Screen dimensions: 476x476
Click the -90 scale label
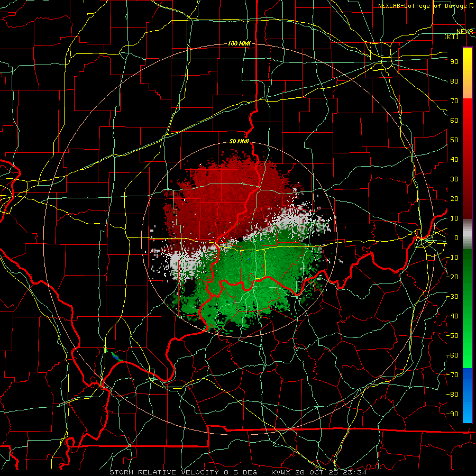[x=453, y=414]
